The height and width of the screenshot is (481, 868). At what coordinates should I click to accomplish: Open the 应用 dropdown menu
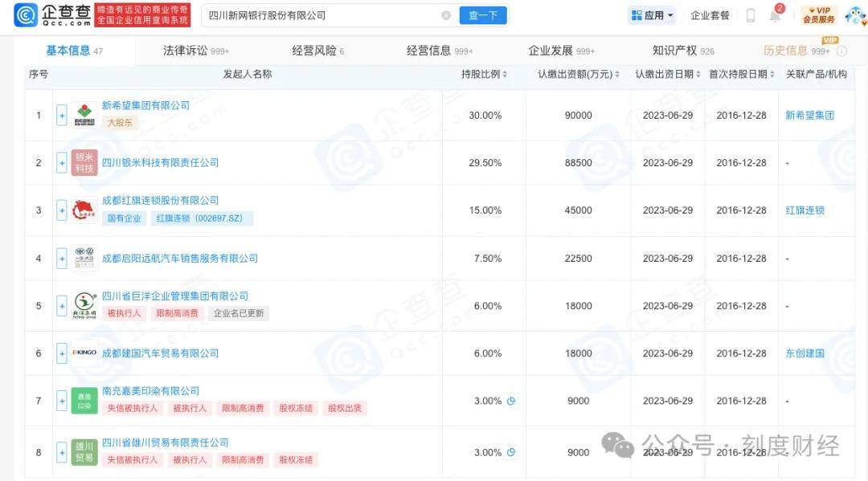[652, 15]
